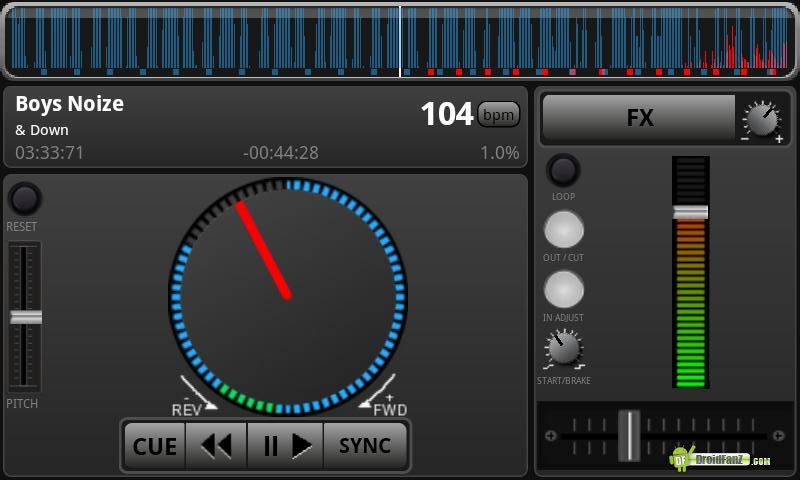
Task: Click the bpm badge button
Action: (x=498, y=114)
